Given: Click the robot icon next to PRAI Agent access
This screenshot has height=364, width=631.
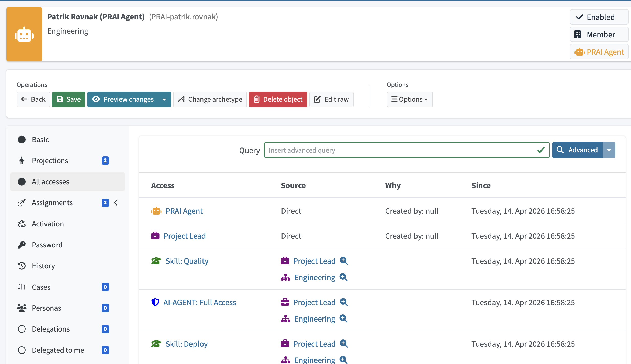Looking at the screenshot, I should tap(156, 211).
